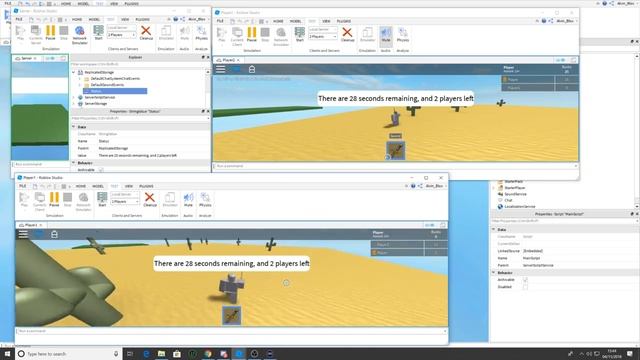Select Status item in Server Explorer
This screenshot has height=360, width=640.
pos(115,91)
